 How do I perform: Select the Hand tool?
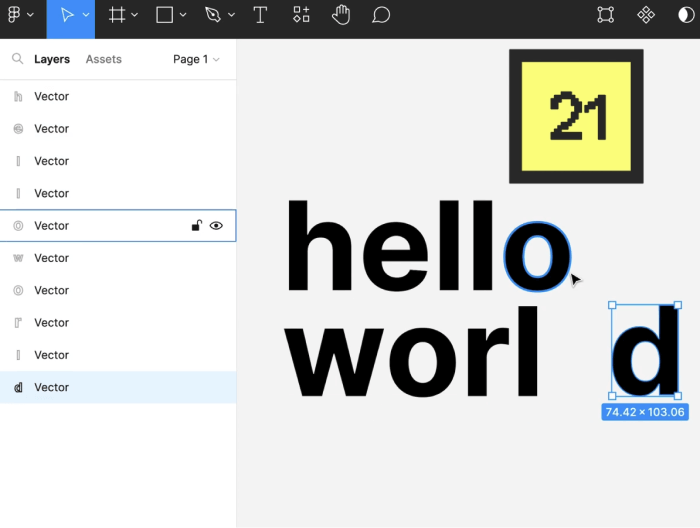[x=341, y=15]
